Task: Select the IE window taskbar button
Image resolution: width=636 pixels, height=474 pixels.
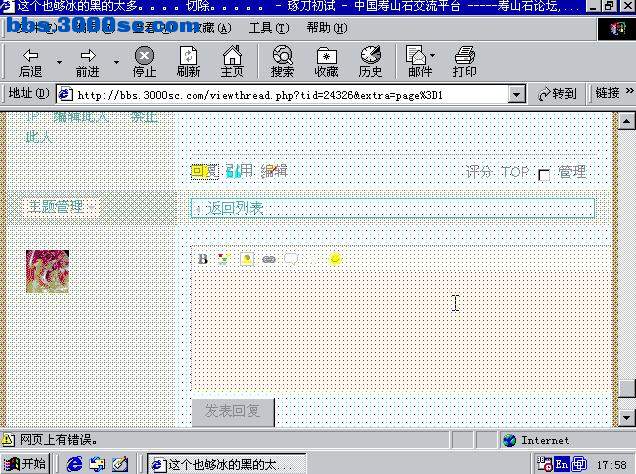Action: tap(226, 464)
